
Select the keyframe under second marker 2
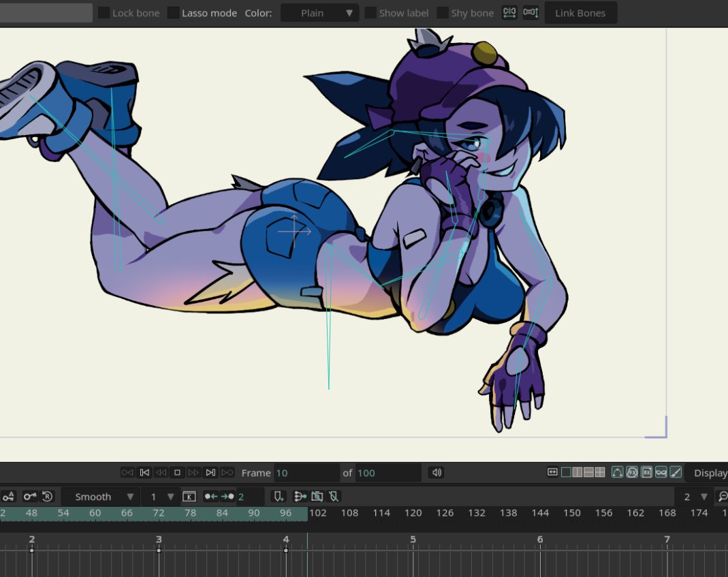pyautogui.click(x=31, y=550)
